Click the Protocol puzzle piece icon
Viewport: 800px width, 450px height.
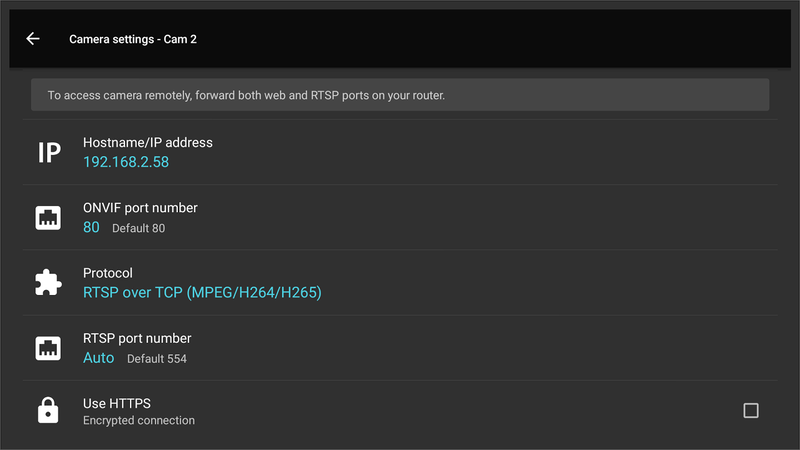click(48, 283)
